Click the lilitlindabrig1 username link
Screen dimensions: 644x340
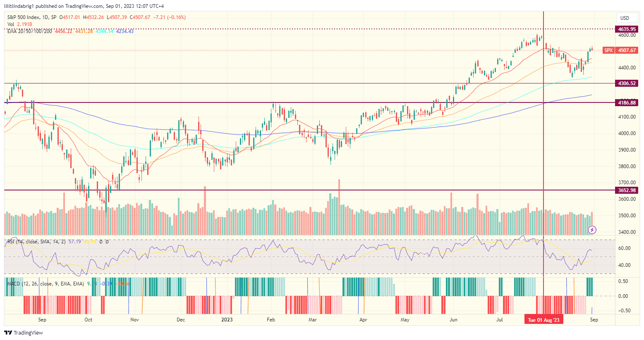pyautogui.click(x=20, y=5)
